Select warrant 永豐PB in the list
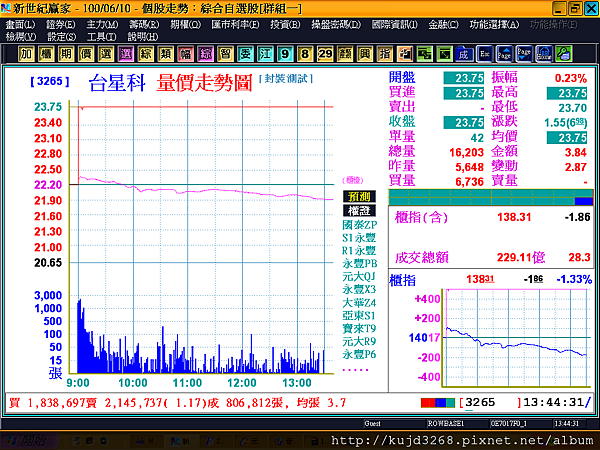Screen dimensions: 600x450 click(x=359, y=264)
